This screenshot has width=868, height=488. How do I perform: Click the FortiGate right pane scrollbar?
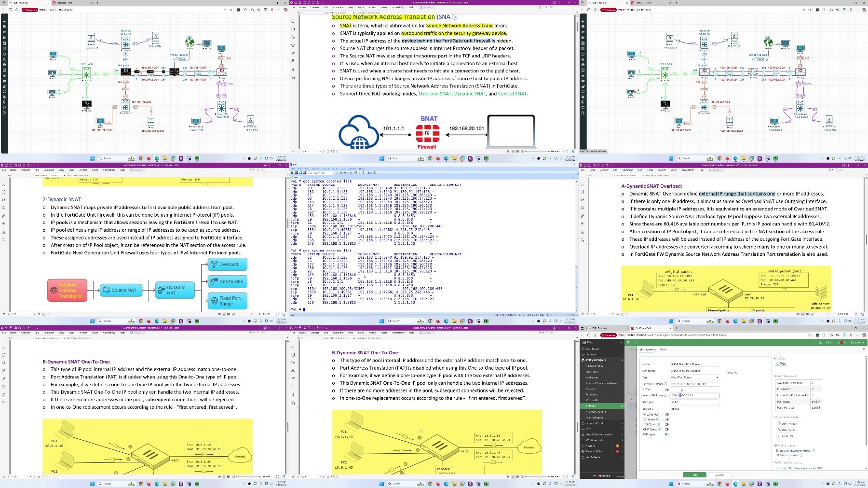[x=866, y=402]
